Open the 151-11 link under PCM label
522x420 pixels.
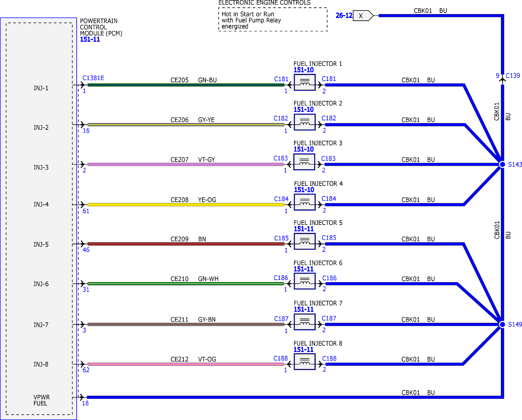pyautogui.click(x=90, y=39)
